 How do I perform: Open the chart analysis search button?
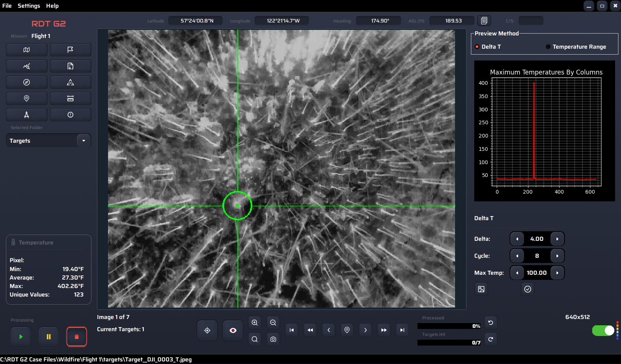27,66
